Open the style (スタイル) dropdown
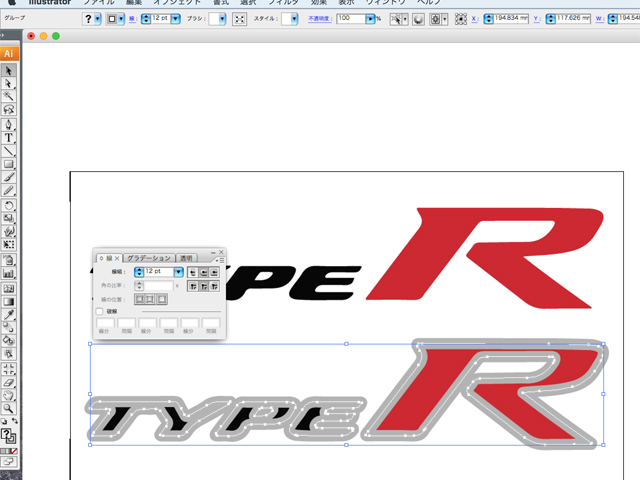 294,19
